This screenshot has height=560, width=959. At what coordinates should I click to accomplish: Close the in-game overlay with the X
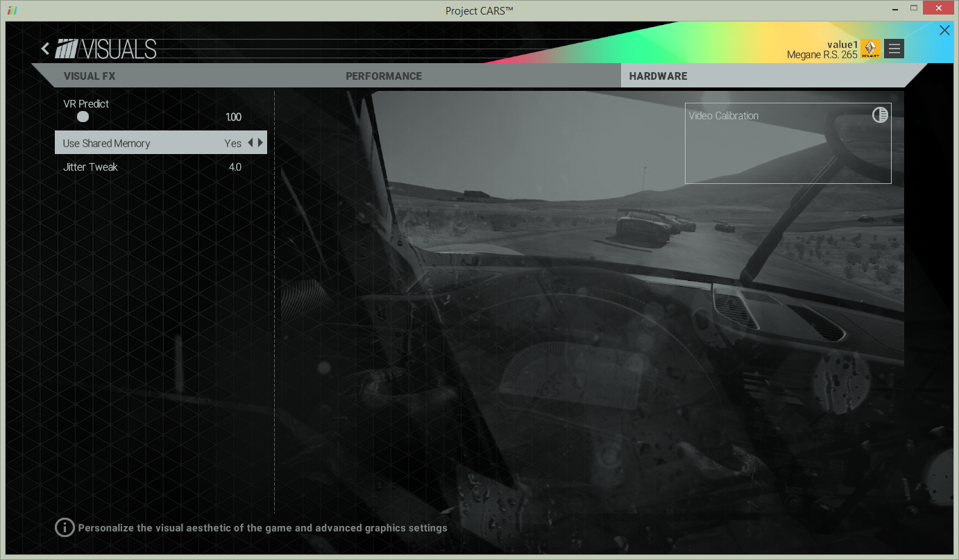pyautogui.click(x=944, y=31)
